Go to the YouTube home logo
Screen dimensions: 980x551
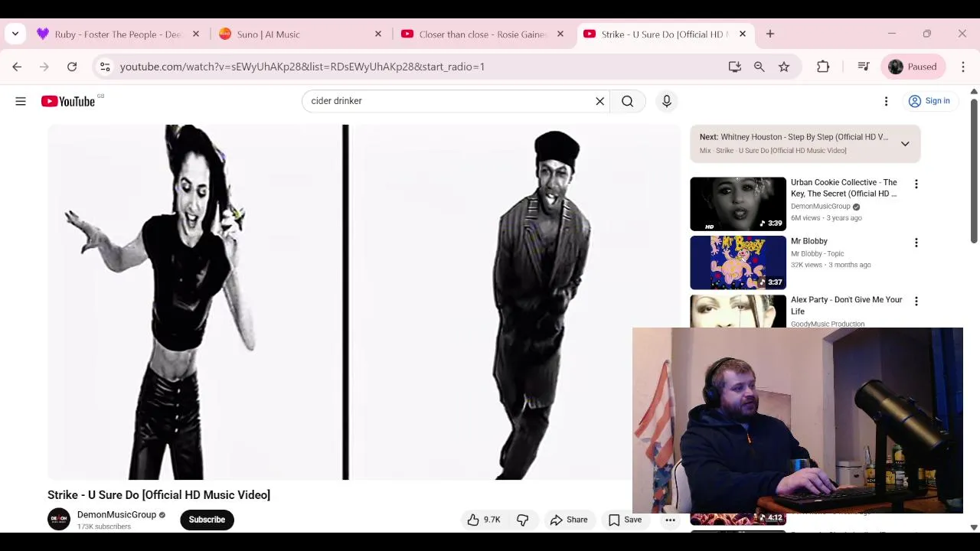click(x=68, y=101)
